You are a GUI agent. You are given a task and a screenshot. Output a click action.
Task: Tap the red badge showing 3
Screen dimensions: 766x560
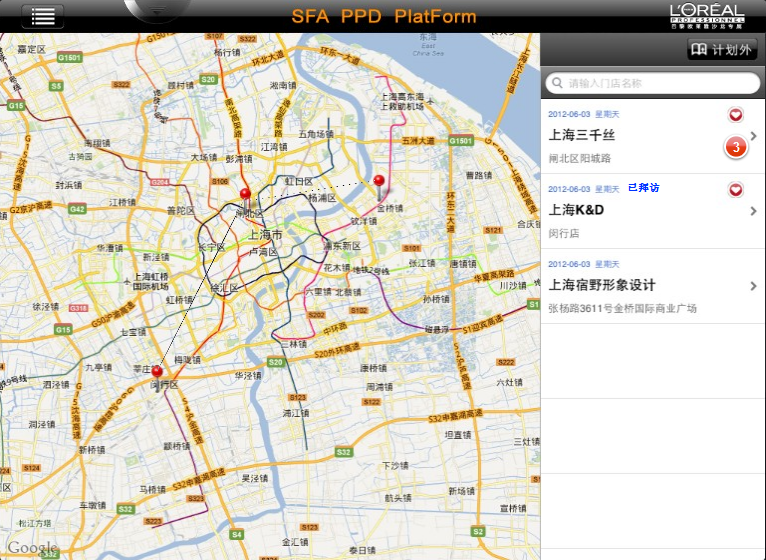[736, 148]
